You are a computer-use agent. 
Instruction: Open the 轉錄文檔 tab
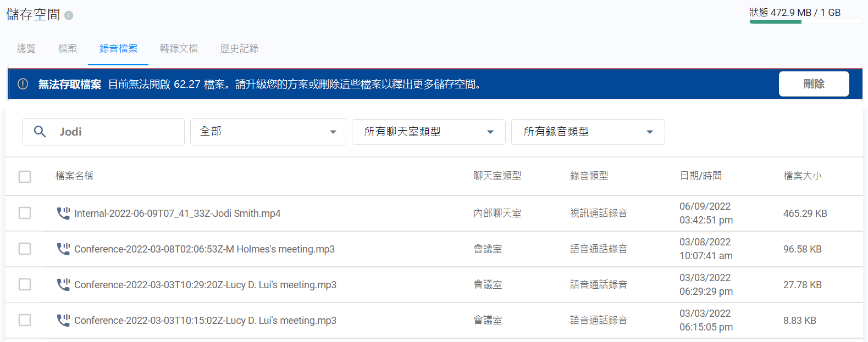pyautogui.click(x=179, y=48)
